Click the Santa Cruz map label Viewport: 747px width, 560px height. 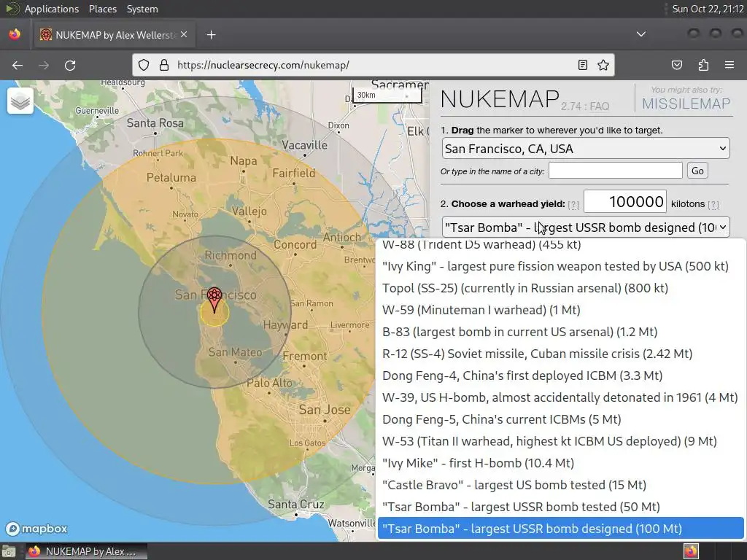click(296, 504)
